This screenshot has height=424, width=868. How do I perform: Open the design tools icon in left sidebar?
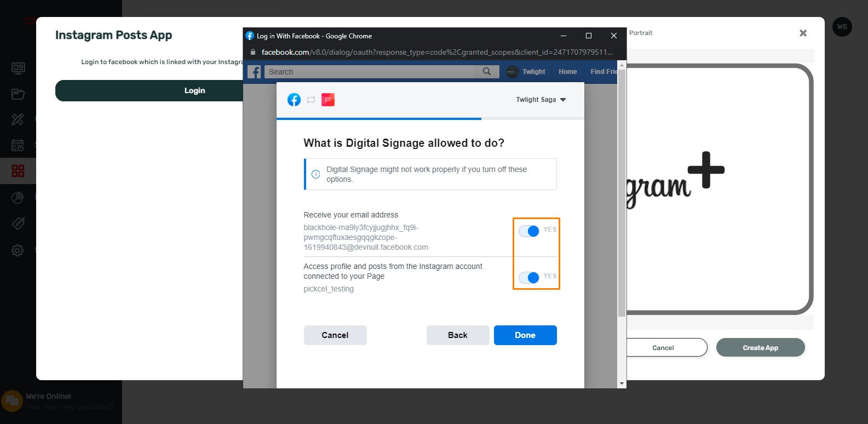(x=18, y=119)
